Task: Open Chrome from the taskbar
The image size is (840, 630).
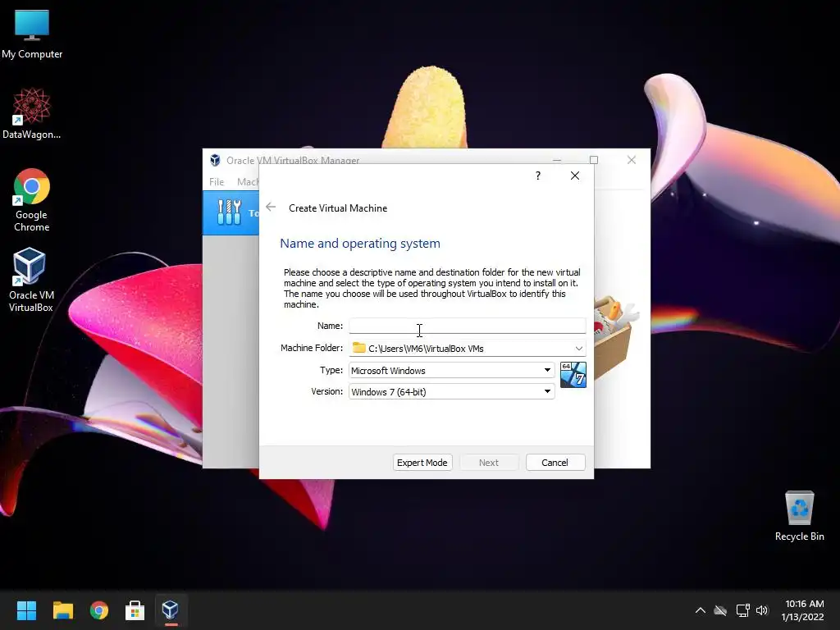Action: coord(99,610)
